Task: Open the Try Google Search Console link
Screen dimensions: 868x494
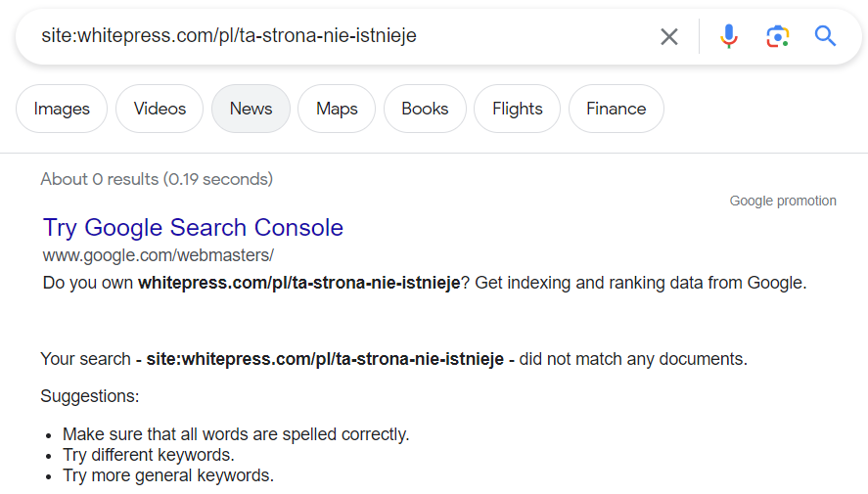Action: (193, 227)
